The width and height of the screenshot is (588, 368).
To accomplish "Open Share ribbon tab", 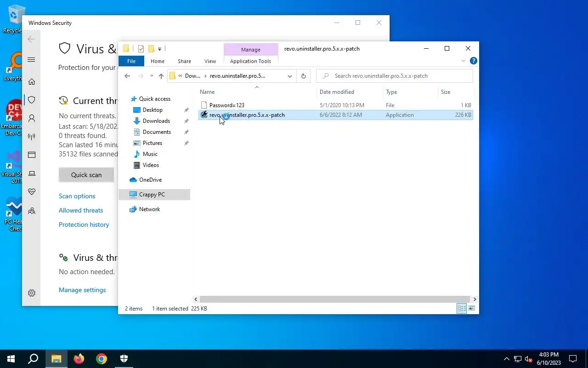I will click(184, 61).
